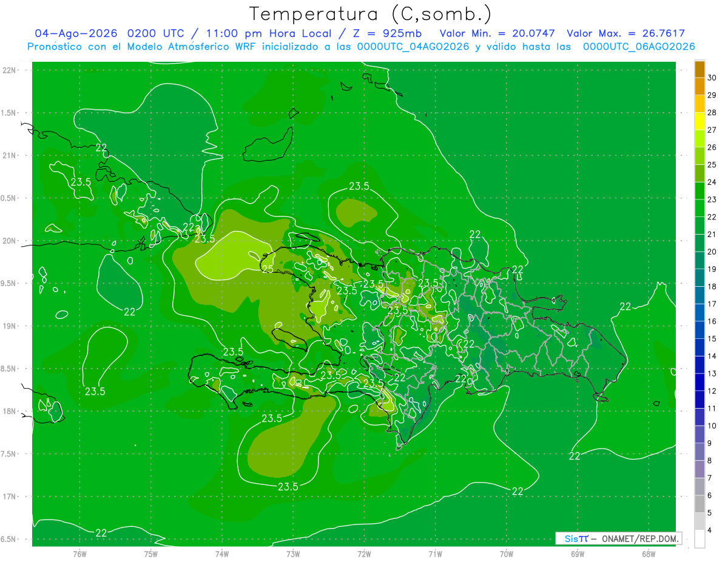Viewport: 728px width, 562px height.
Task: Click the "25" contour label near Haiti
Action: click(268, 269)
